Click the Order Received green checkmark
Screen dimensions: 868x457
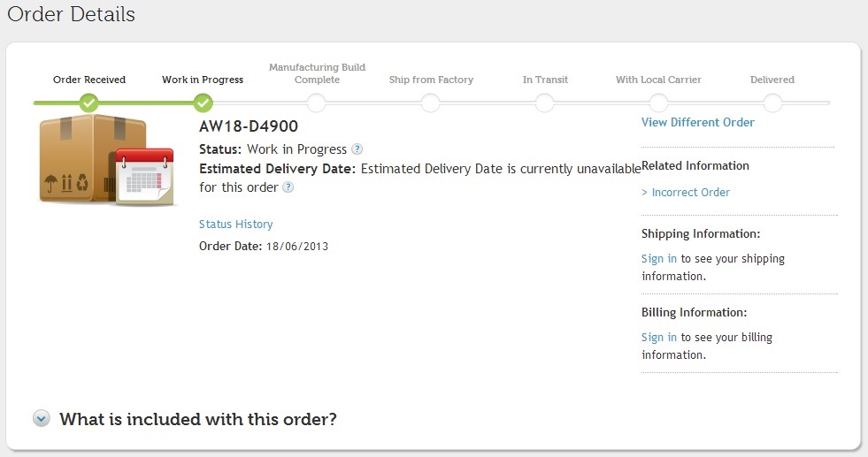click(x=88, y=103)
